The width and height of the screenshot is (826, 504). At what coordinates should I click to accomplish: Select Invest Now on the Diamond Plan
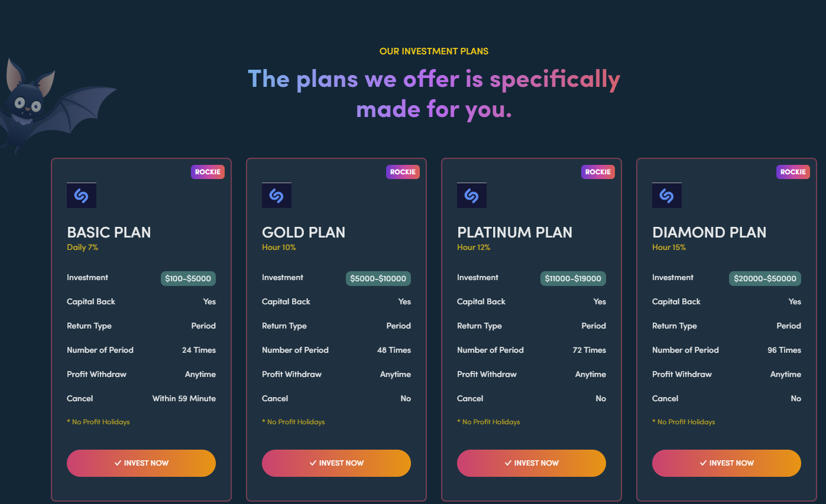726,463
